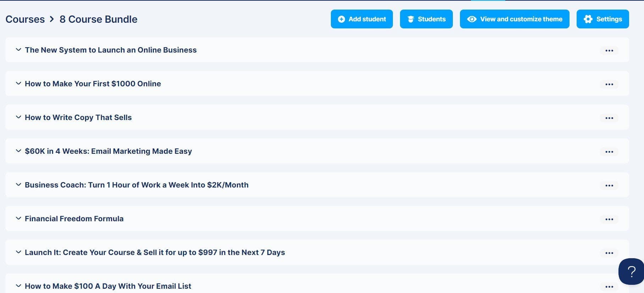Select title Business Coach: Turn 1 Hour of Work

tap(137, 185)
